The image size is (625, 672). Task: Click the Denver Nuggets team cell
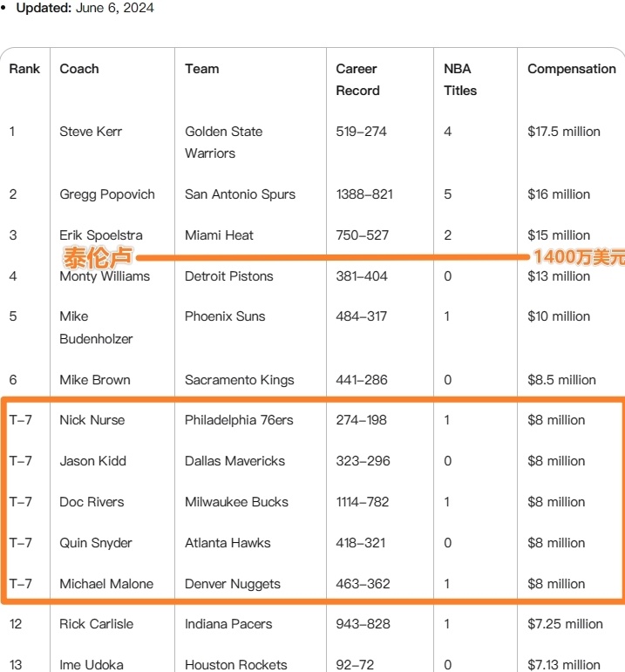pyautogui.click(x=233, y=584)
